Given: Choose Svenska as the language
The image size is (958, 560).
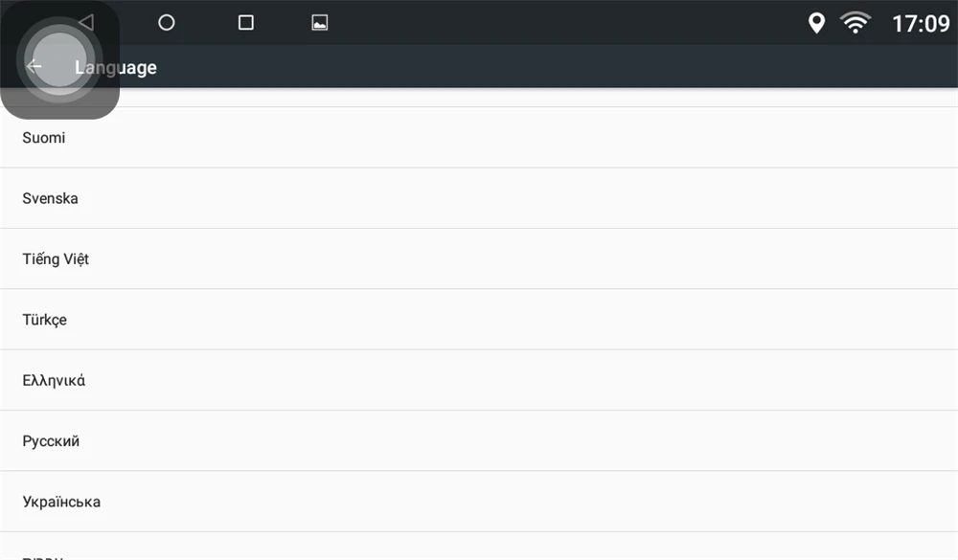Looking at the screenshot, I should click(479, 198).
